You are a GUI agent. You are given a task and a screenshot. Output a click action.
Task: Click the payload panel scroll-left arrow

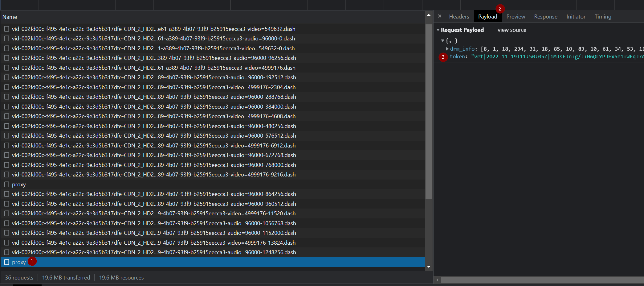click(x=437, y=280)
